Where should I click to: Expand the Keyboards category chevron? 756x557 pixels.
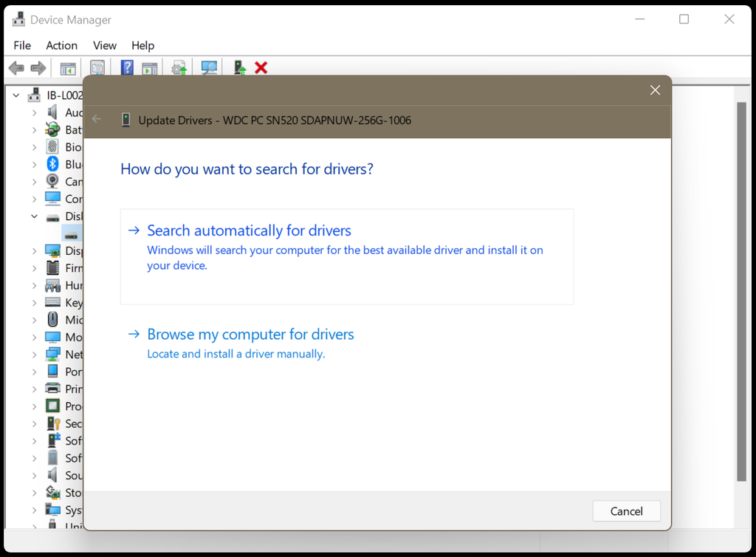click(x=34, y=303)
